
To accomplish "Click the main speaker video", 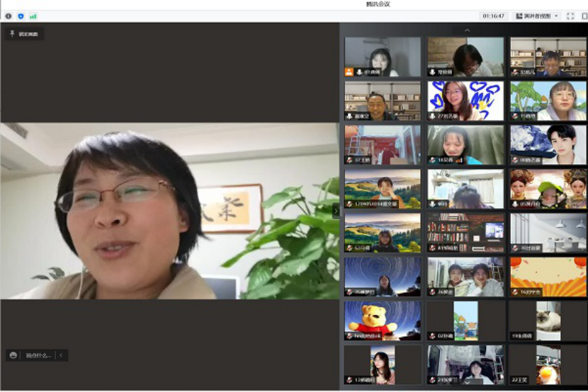I will pyautogui.click(x=169, y=210).
